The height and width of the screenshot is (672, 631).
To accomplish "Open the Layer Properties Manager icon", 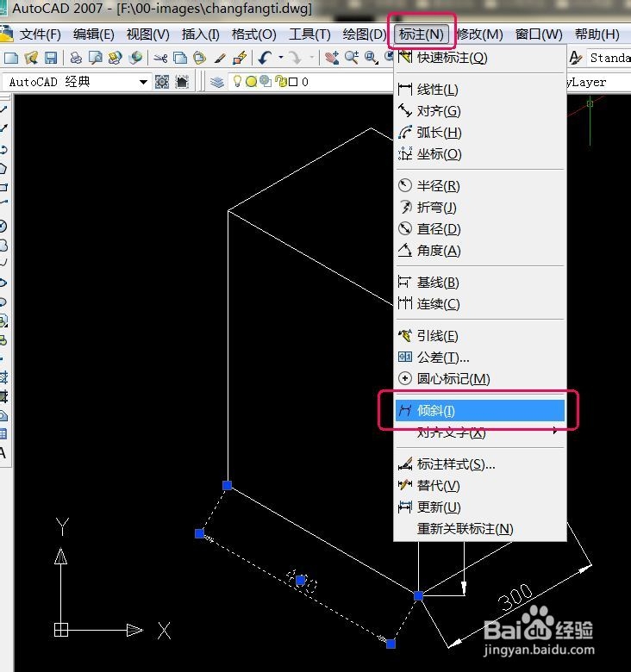I will tap(217, 82).
